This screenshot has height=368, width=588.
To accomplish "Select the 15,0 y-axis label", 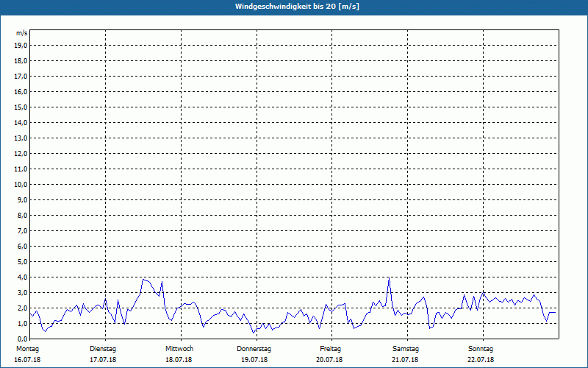I will click(21, 107).
